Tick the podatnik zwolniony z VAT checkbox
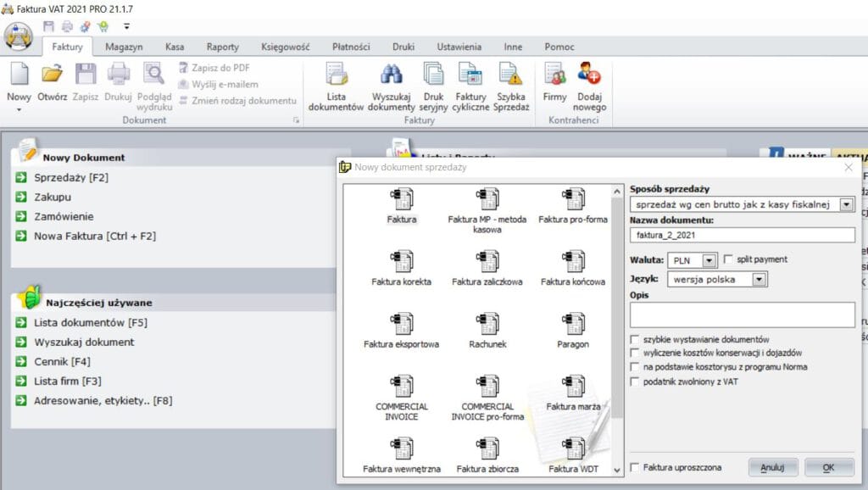This screenshot has height=490, width=868. point(635,382)
